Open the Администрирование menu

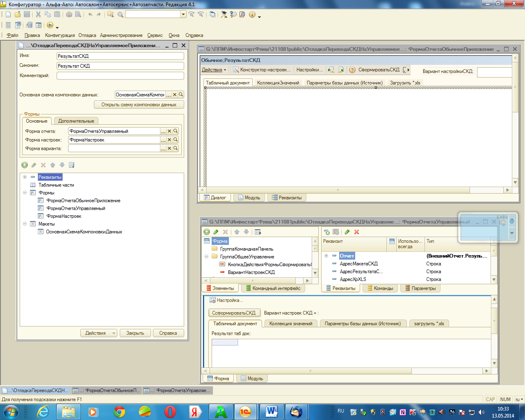(121, 35)
